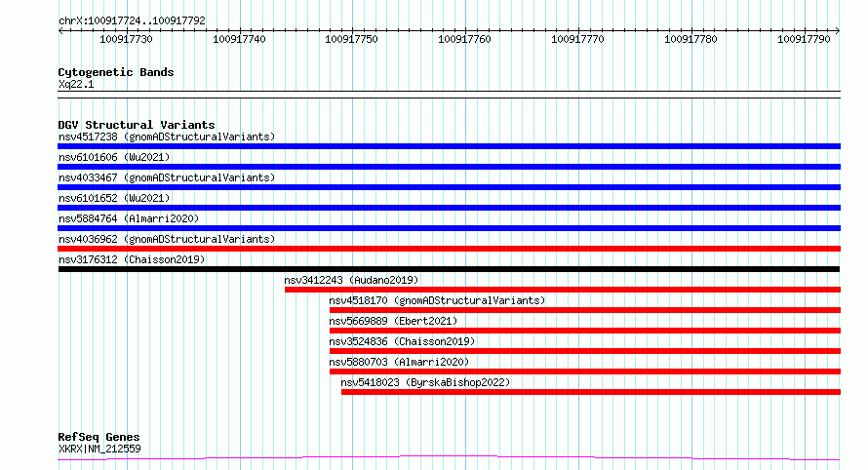Open the XKRX|NM_212559 gene label
This screenshot has width=868, height=470.
coord(99,449)
